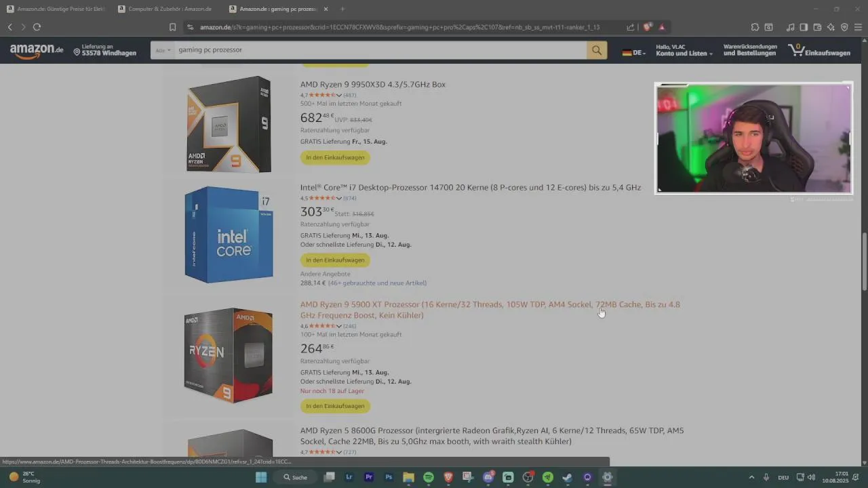Image resolution: width=868 pixels, height=488 pixels.
Task: Open a new browser tab
Action: (342, 9)
